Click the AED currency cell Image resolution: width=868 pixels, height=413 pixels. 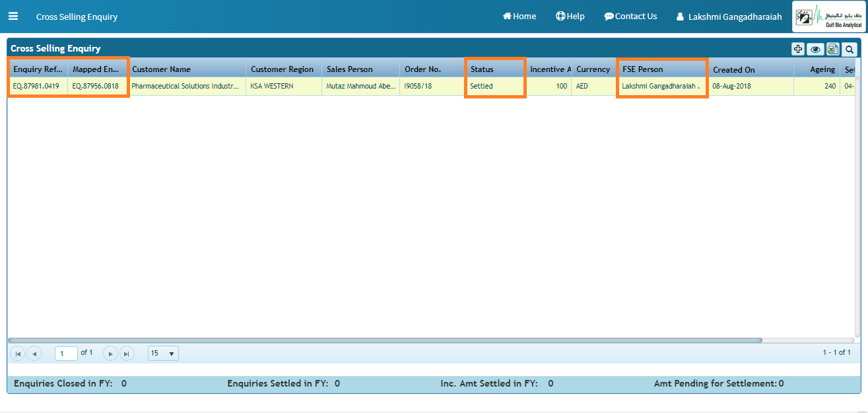[x=594, y=87]
